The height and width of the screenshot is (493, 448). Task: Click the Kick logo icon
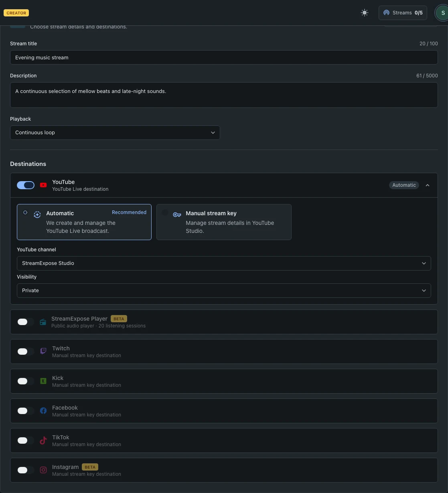(x=43, y=381)
